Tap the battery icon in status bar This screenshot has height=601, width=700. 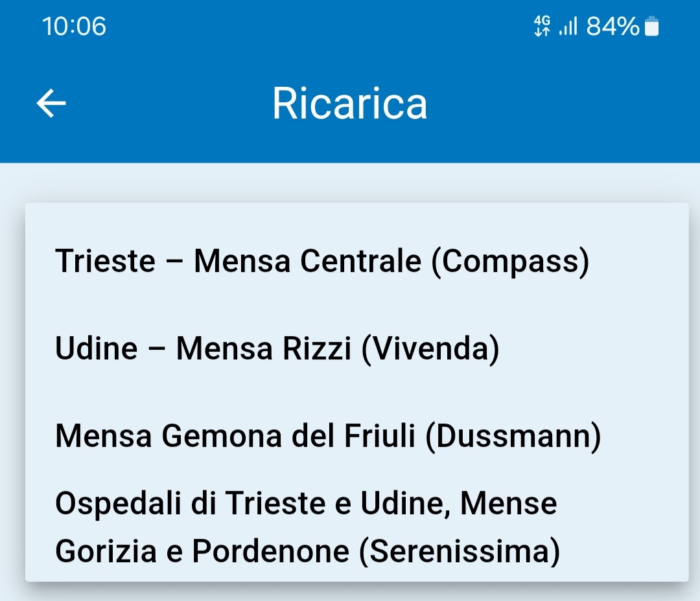pyautogui.click(x=652, y=26)
